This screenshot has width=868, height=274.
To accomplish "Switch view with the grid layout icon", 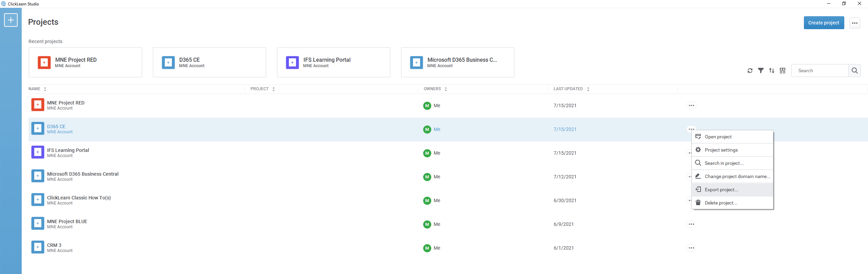I will pyautogui.click(x=783, y=71).
